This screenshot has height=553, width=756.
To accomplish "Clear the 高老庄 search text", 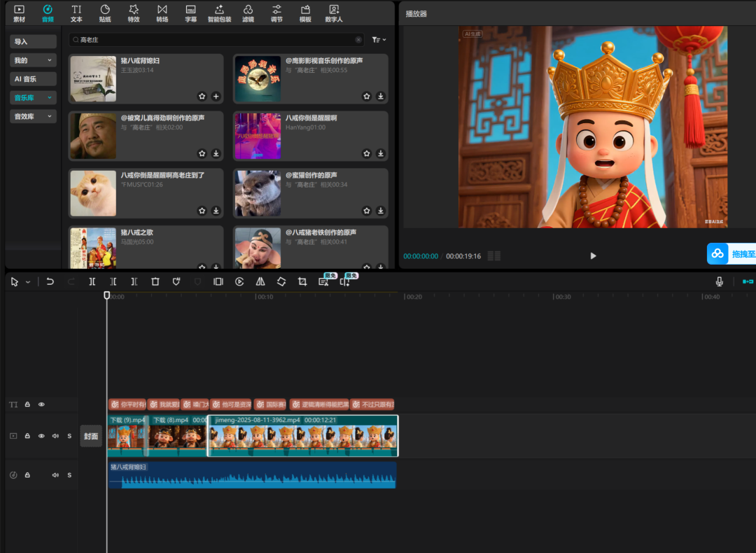I will coord(358,40).
